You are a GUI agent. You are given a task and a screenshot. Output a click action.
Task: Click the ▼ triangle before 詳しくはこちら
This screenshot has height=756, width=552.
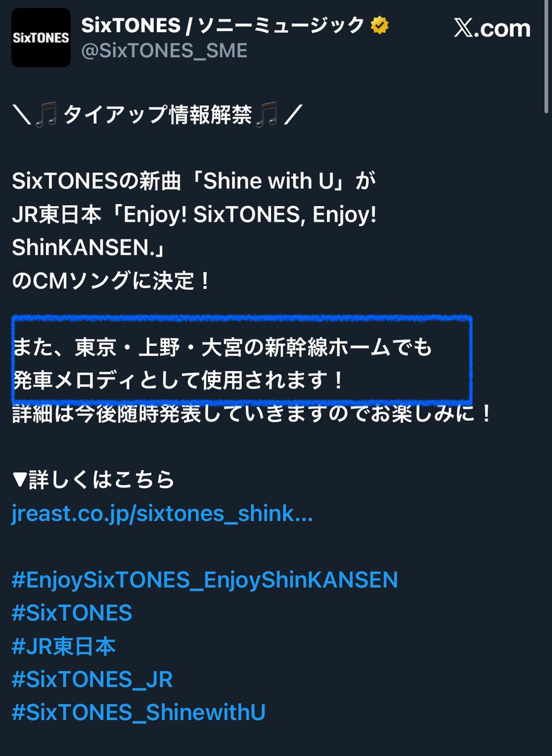(x=19, y=480)
